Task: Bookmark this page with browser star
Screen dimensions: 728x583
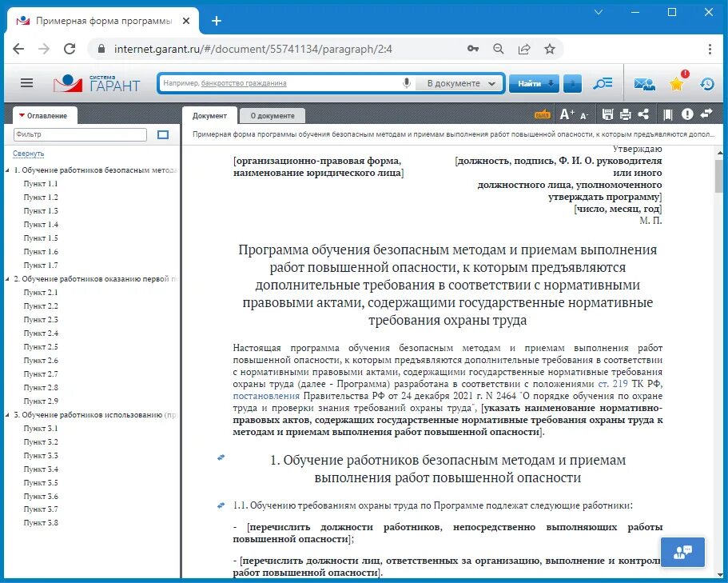Action: pos(550,49)
